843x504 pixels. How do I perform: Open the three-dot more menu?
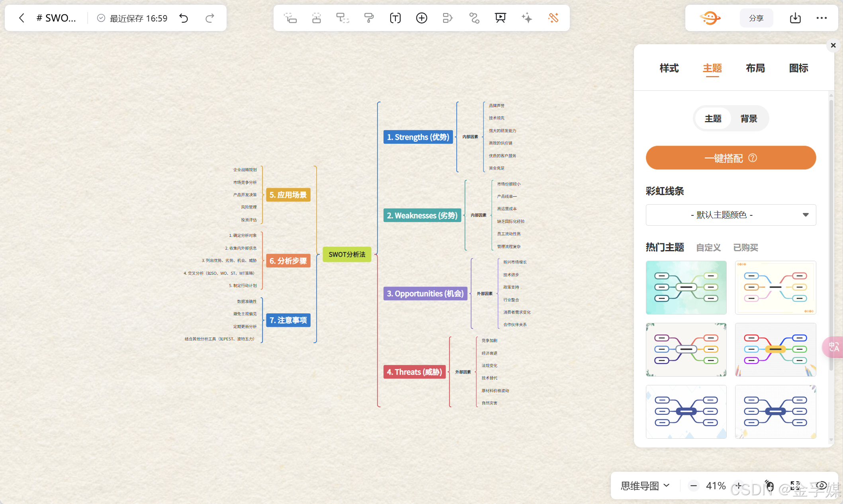point(821,18)
